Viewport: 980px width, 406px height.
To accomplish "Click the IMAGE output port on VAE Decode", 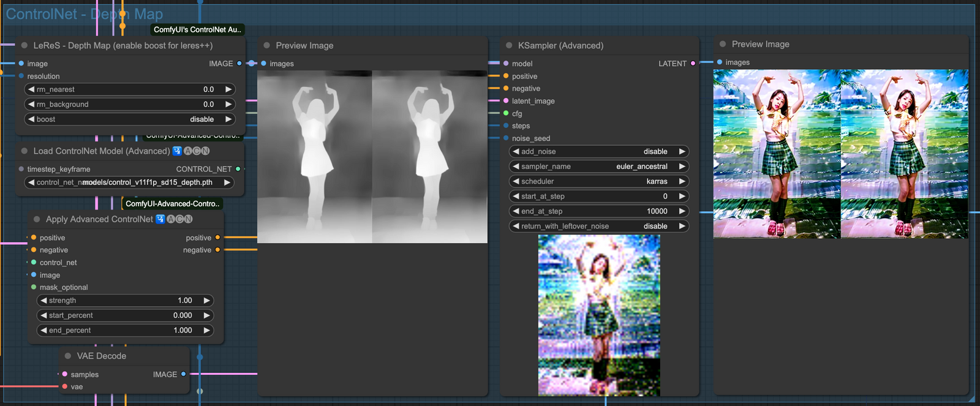I will [x=183, y=374].
